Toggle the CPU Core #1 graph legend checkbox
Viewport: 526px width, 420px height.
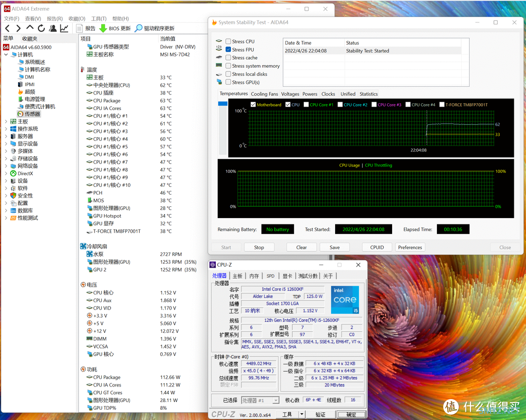[x=306, y=105]
